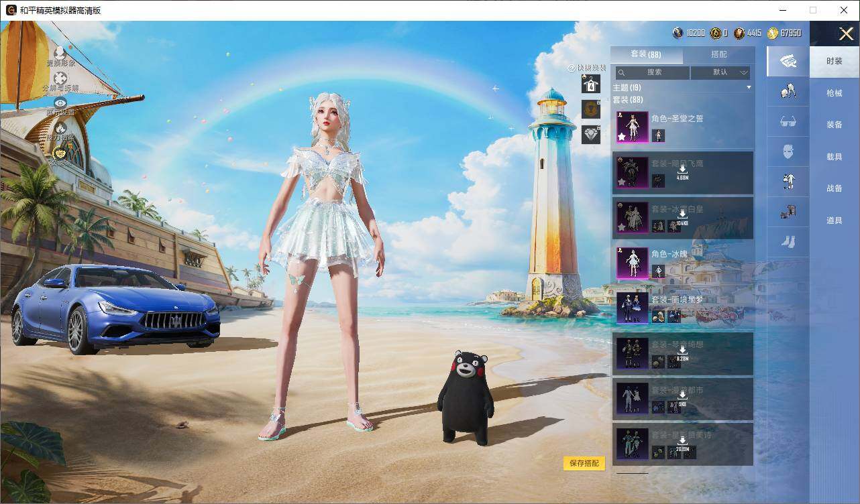Click the emulator app logo in title bar
Screen dimensions: 860x504
(x=11, y=10)
